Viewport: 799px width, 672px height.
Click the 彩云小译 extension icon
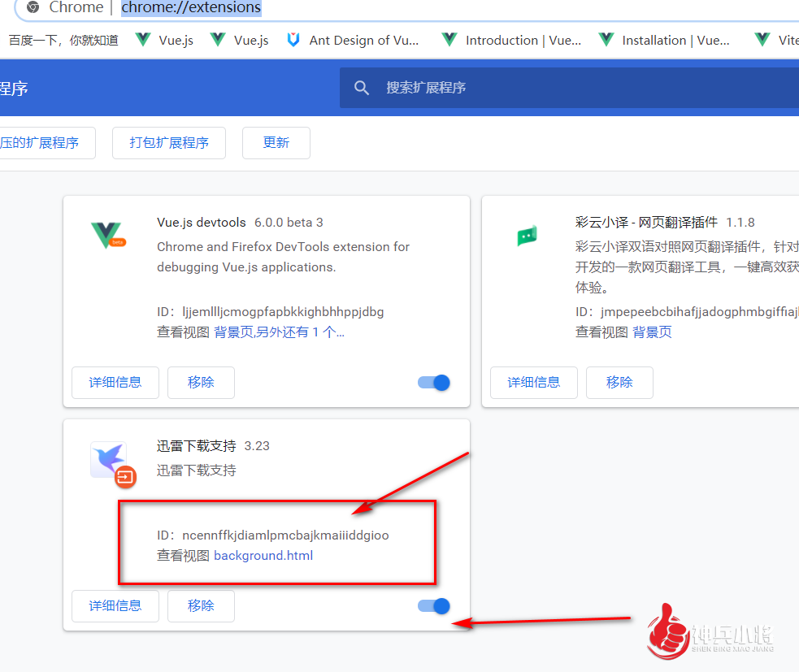pos(527,236)
